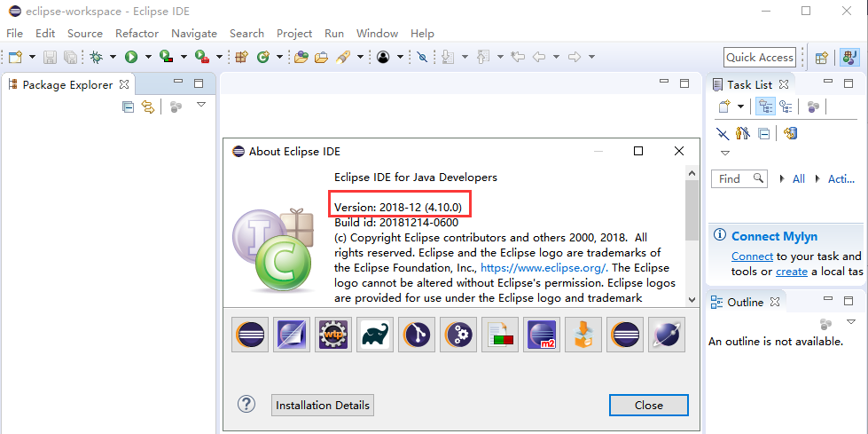Click the Gradle elephant plugin icon
Screen dimensions: 868x434
(x=375, y=335)
